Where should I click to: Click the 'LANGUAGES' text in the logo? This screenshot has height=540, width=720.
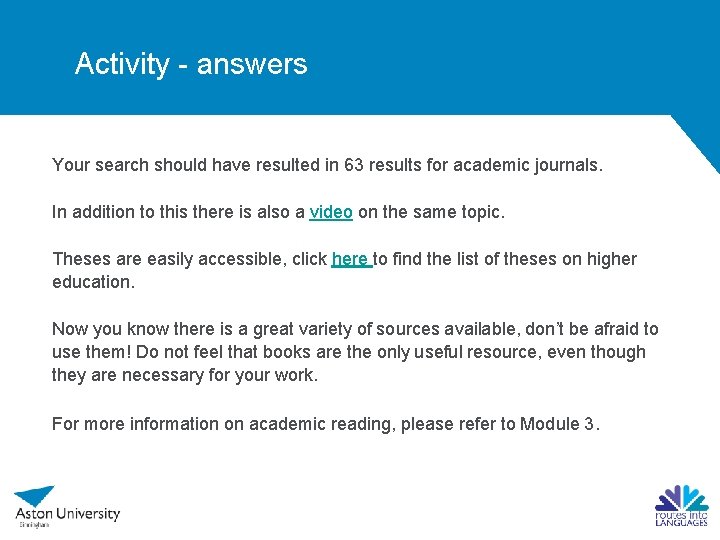681,523
